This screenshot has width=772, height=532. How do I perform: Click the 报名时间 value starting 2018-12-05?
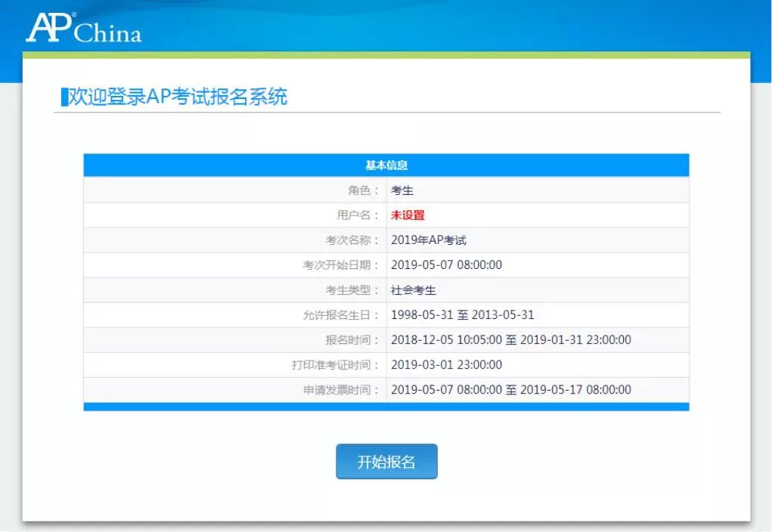[511, 339]
